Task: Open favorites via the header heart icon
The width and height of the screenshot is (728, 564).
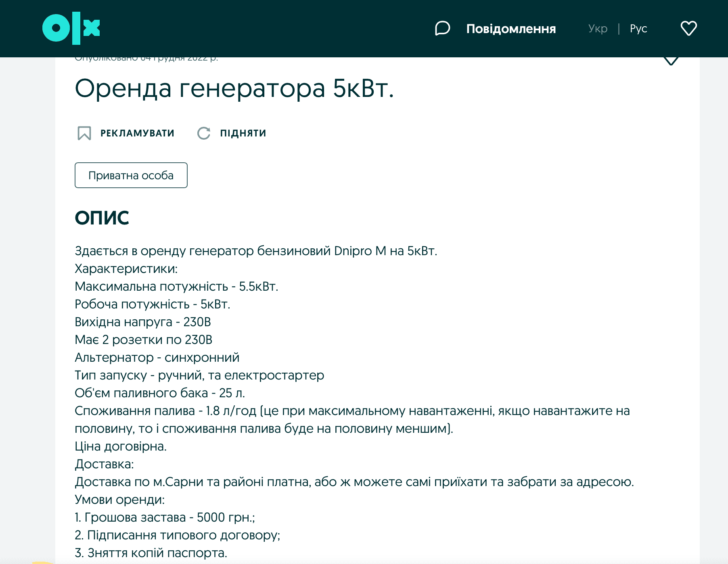Action: click(688, 28)
